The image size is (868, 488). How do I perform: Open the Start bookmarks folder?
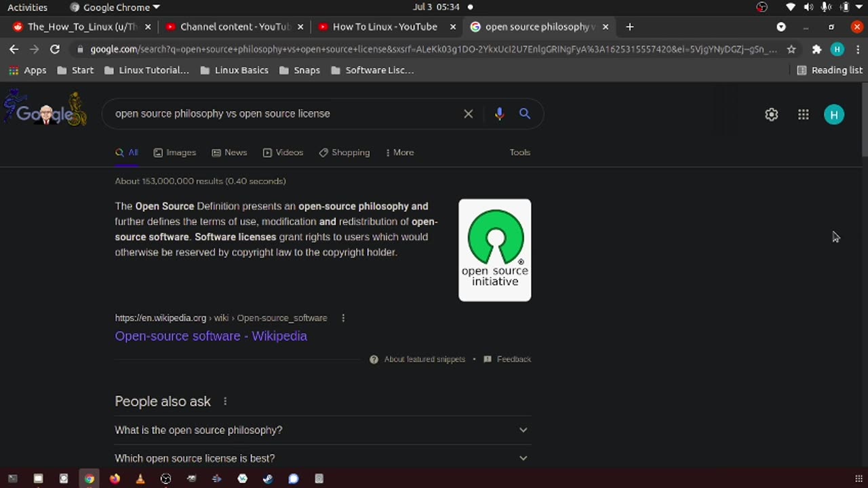[75, 70]
